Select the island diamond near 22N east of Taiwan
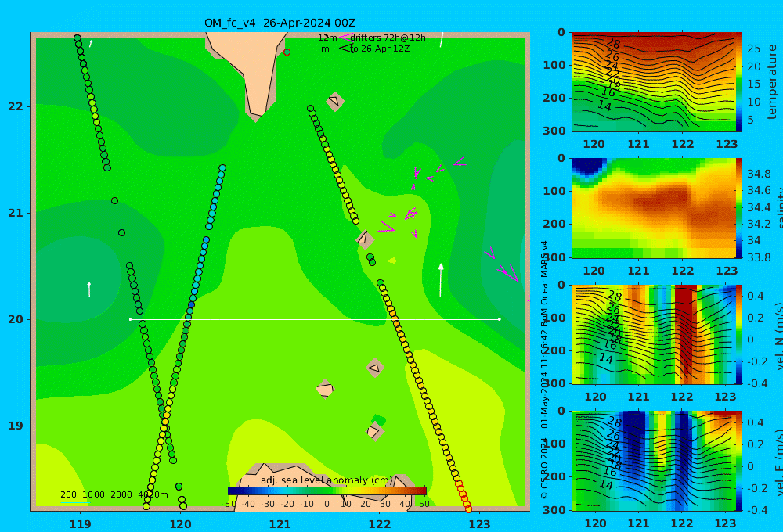Image resolution: width=783 pixels, height=532 pixels. 334,102
